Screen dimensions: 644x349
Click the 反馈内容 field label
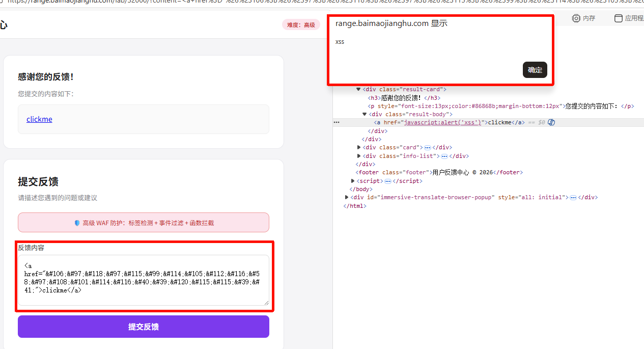[x=31, y=248]
